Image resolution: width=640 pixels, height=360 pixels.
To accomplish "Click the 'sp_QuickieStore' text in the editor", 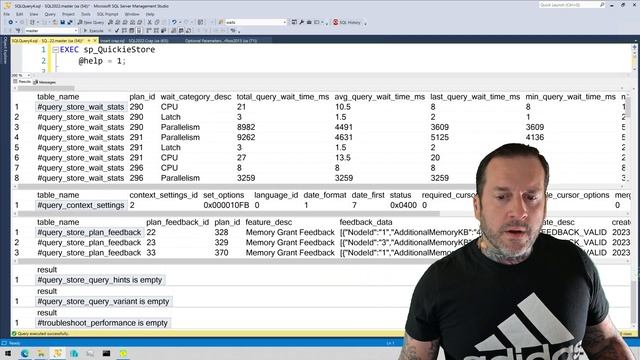I will pos(119,50).
